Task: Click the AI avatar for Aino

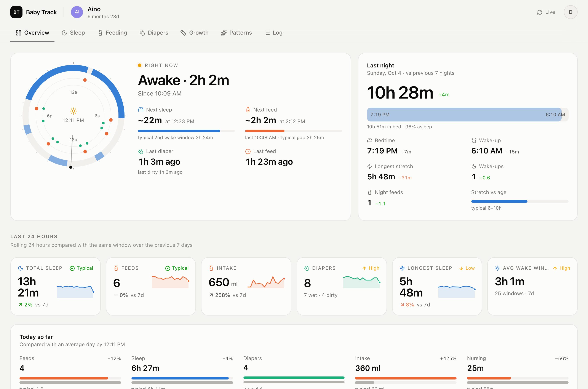Action: pyautogui.click(x=77, y=12)
